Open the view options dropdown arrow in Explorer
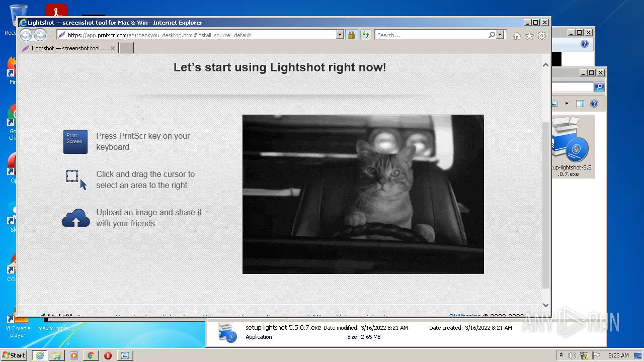The width and height of the screenshot is (644, 362). point(567,104)
